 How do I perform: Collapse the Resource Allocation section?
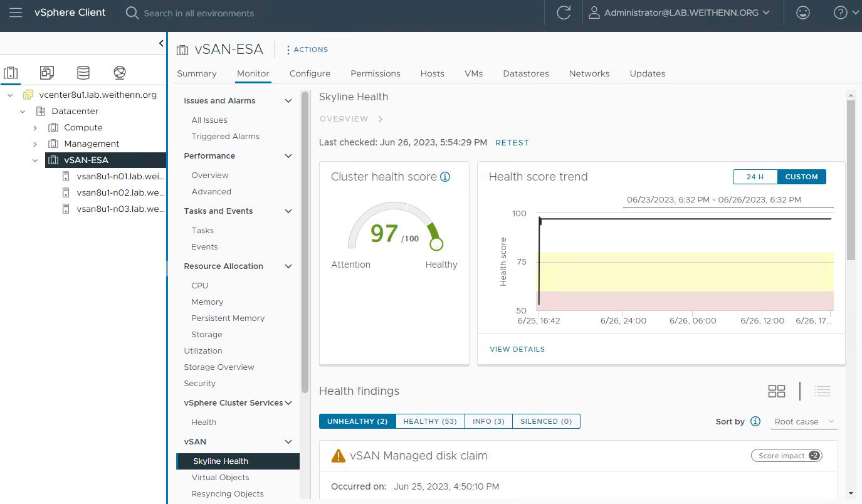click(x=288, y=266)
